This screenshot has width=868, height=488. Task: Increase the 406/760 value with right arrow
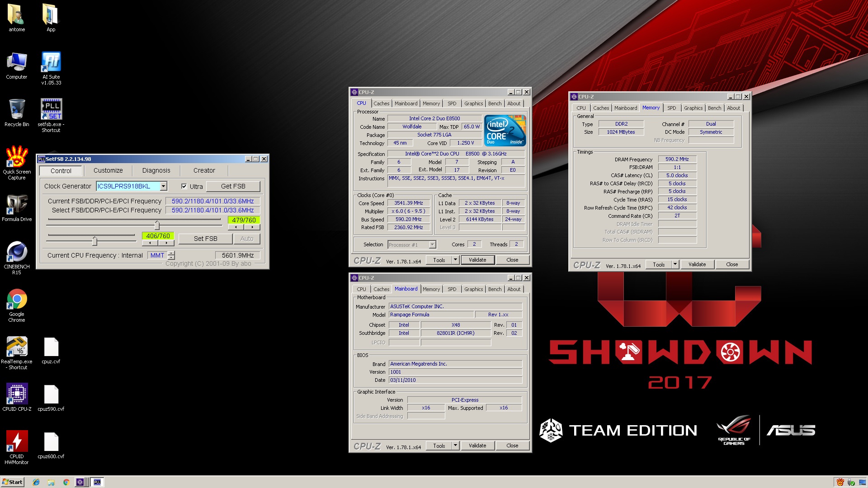click(166, 243)
